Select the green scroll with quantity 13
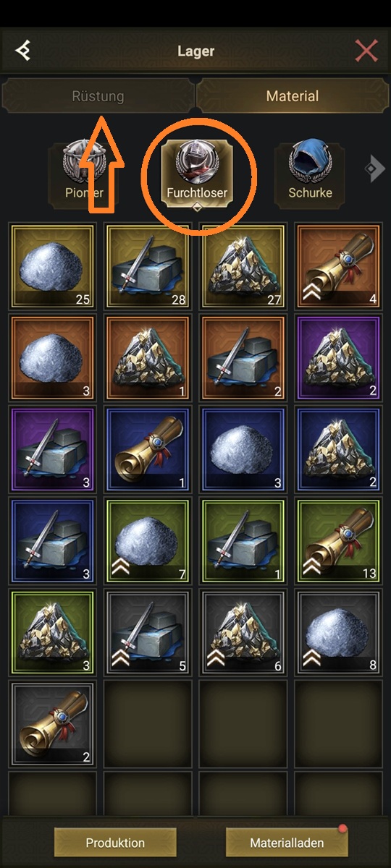This screenshot has height=868, width=391. (337, 539)
